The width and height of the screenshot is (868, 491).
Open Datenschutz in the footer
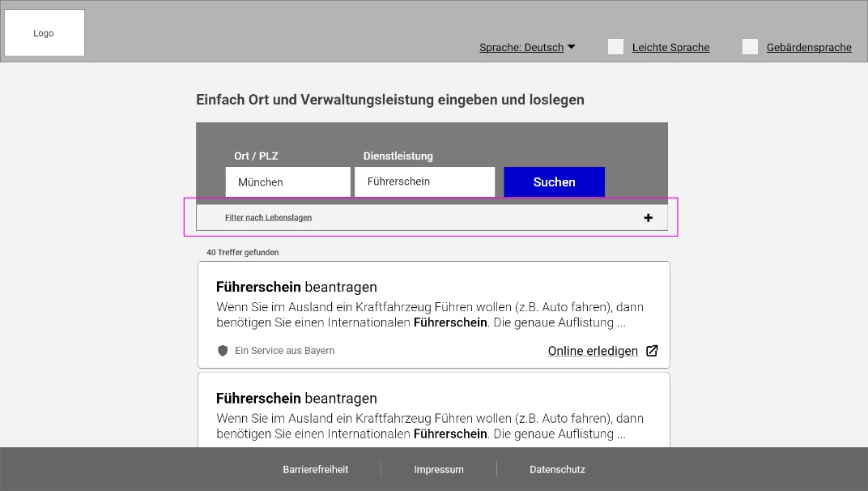(557, 469)
